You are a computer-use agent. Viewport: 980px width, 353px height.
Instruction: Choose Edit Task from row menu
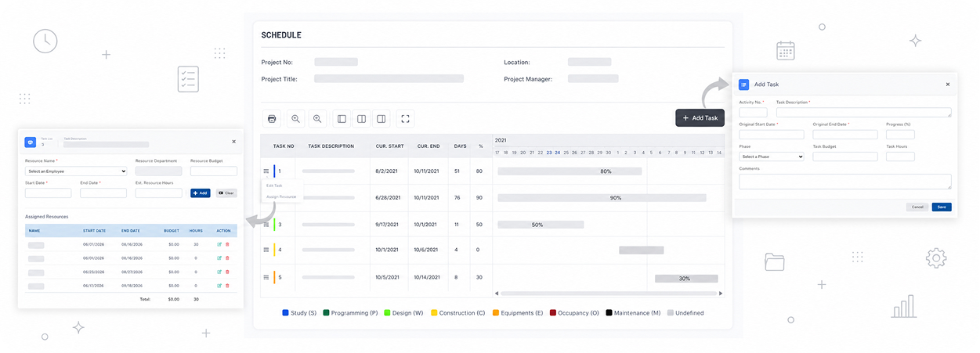click(x=273, y=186)
